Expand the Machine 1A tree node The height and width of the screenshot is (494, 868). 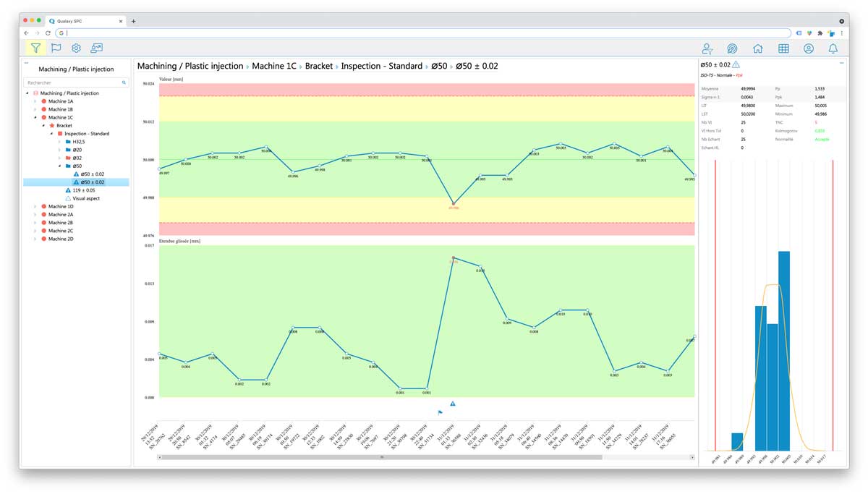[35, 101]
